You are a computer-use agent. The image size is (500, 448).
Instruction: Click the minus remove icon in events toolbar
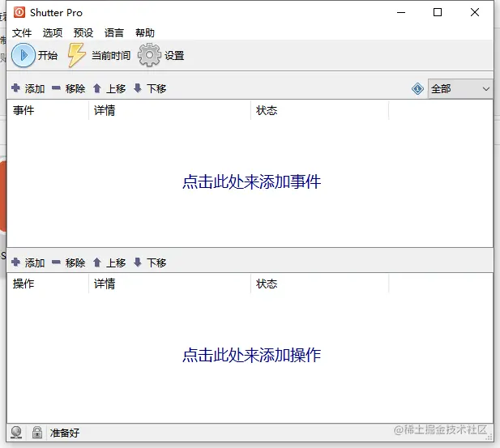point(56,87)
